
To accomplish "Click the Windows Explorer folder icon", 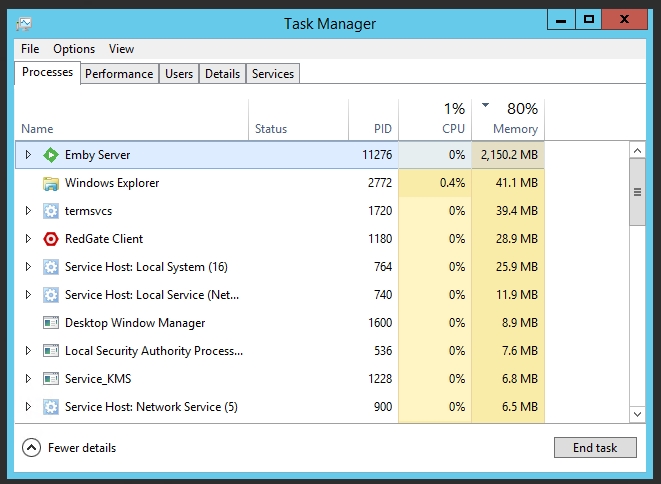I will 51,183.
